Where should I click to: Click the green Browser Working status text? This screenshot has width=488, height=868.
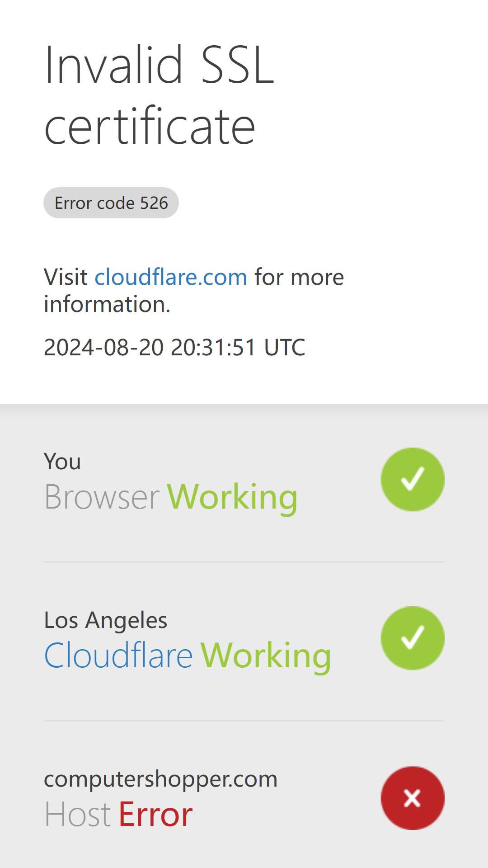pyautogui.click(x=232, y=497)
